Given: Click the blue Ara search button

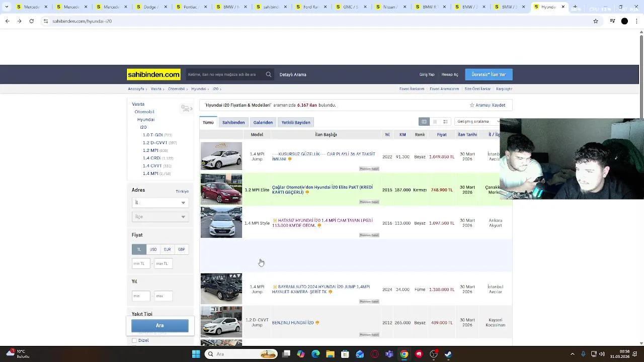Looking at the screenshot, I should [x=160, y=325].
